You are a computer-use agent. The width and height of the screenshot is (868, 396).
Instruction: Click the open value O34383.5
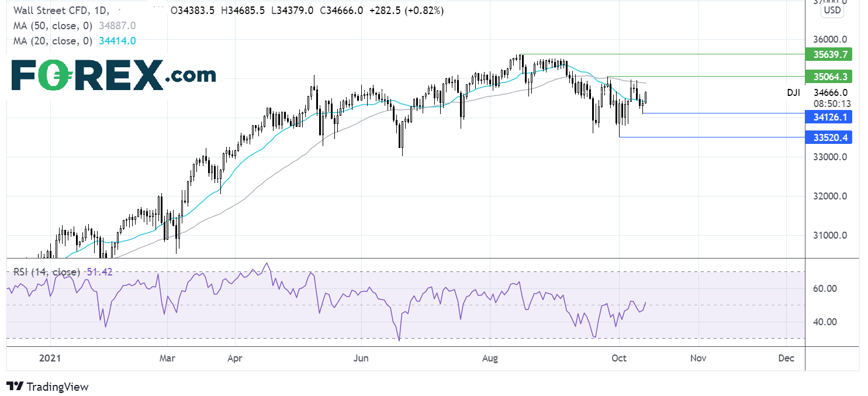(x=193, y=11)
